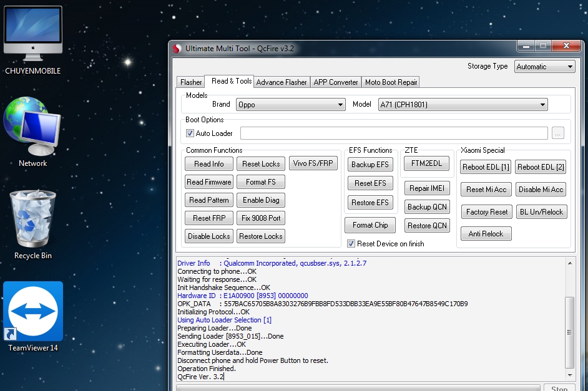
Task: Open the Storage Type dropdown
Action: [x=544, y=67]
